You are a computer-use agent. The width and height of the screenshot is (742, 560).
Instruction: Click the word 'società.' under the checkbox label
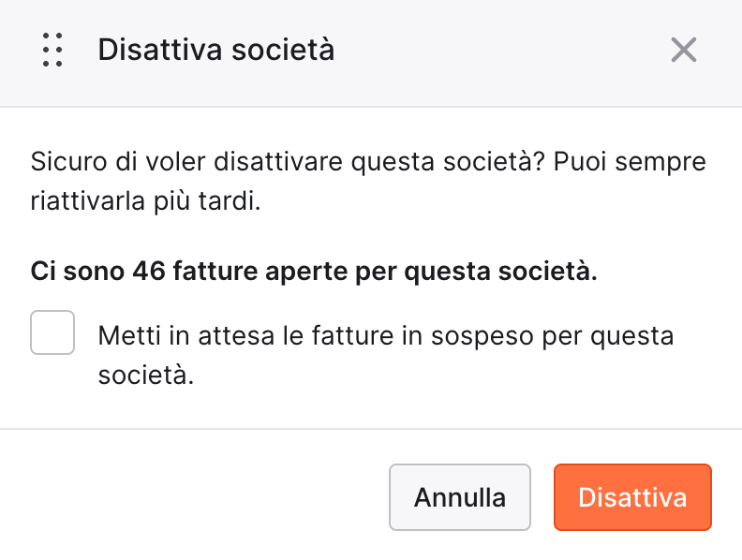146,376
